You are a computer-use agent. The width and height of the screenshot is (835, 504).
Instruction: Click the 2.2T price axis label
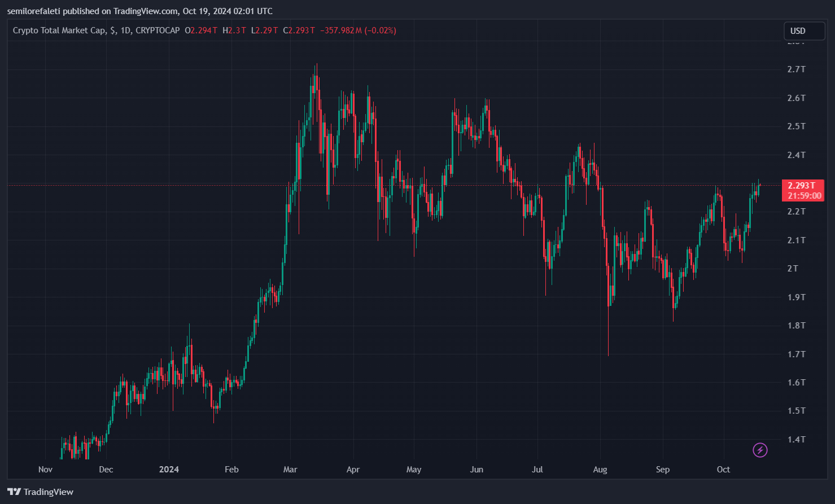pos(796,212)
